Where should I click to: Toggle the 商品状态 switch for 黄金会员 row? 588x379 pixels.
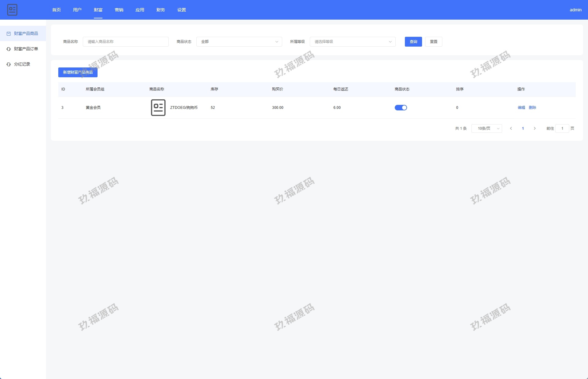click(401, 108)
